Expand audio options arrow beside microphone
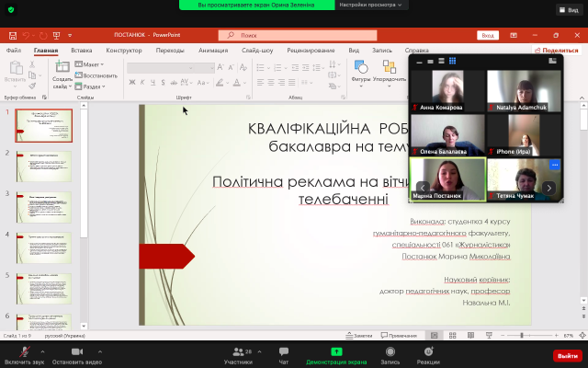Image resolution: width=588 pixels, height=368 pixels. click(42, 351)
